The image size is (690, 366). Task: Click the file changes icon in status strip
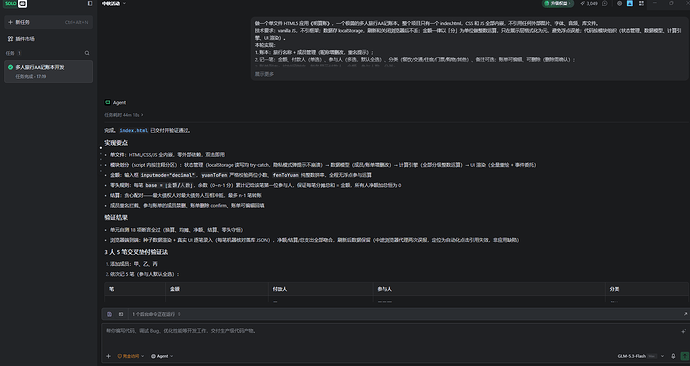click(110, 314)
